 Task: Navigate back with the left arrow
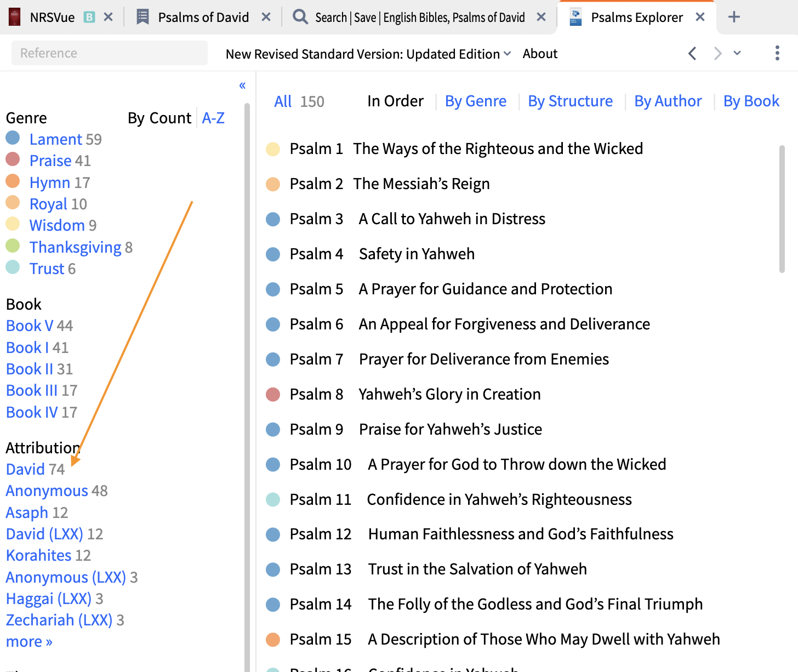[x=692, y=53]
